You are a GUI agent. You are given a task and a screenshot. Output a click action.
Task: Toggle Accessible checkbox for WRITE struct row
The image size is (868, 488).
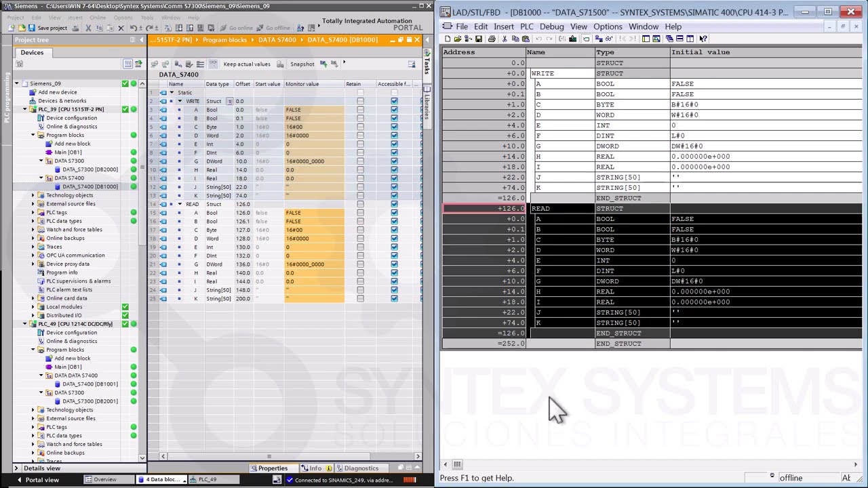coord(394,101)
